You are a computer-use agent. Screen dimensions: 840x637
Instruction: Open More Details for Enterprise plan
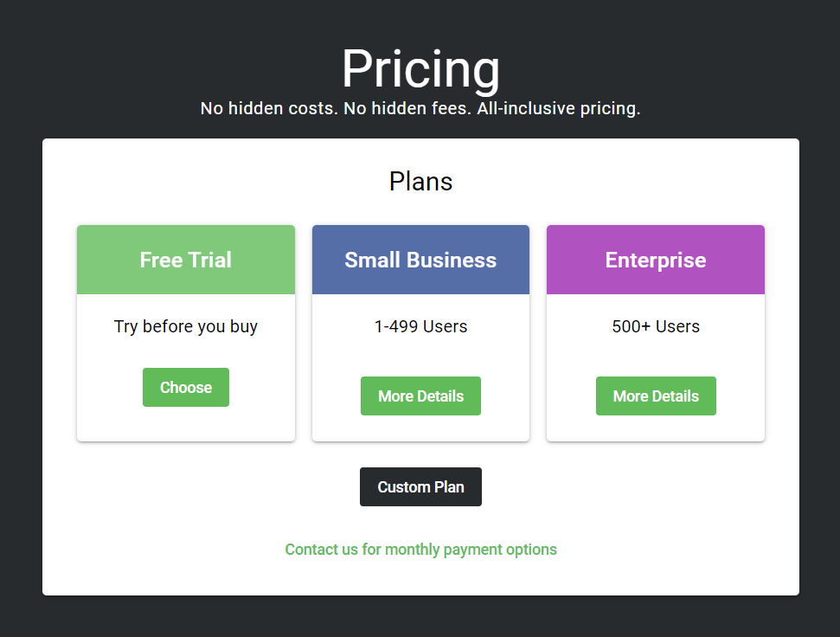pyautogui.click(x=656, y=396)
